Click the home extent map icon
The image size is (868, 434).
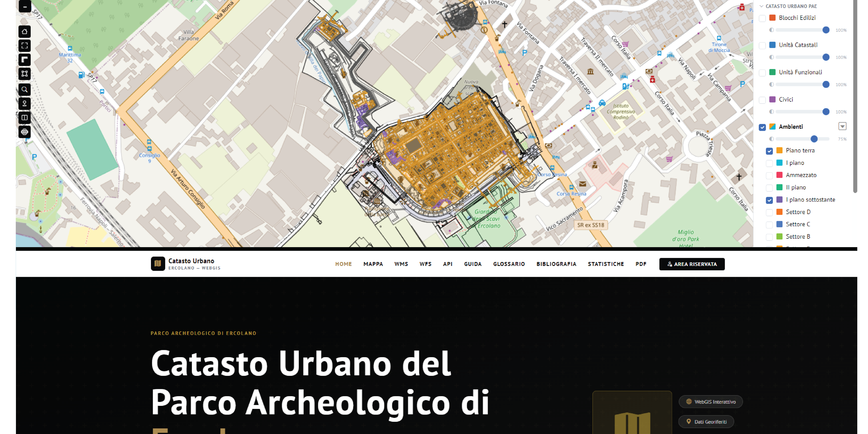tap(25, 32)
